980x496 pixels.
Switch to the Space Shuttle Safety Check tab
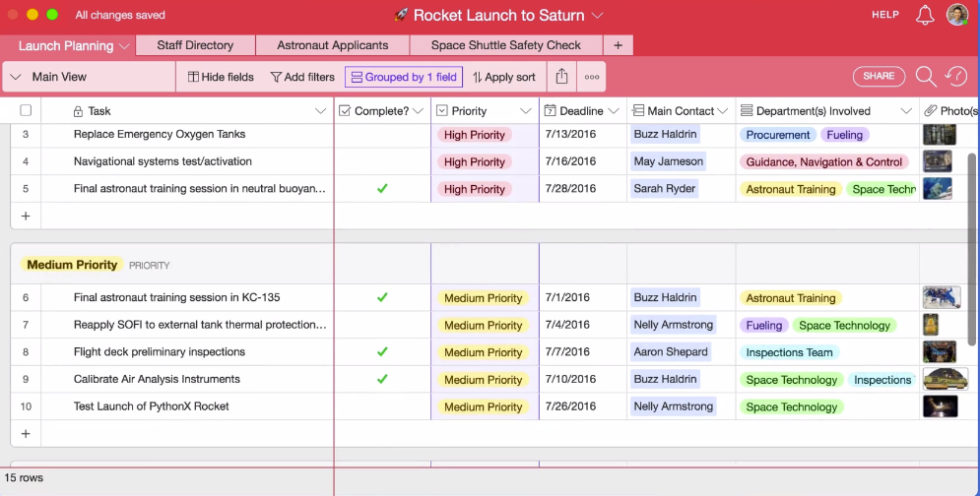[505, 45]
